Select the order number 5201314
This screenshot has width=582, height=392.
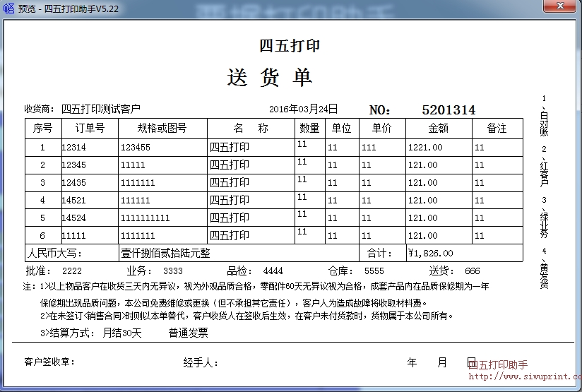[448, 109]
